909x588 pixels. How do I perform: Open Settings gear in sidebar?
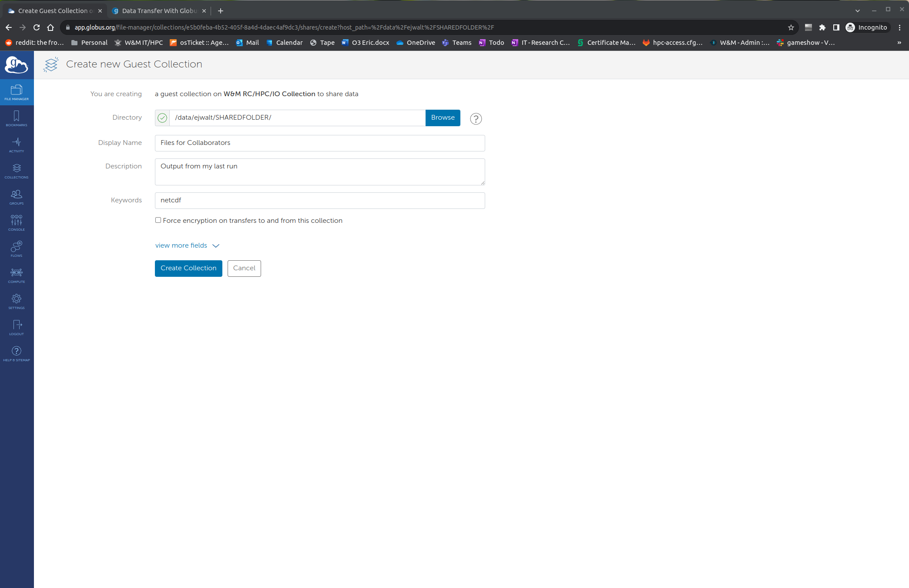(17, 301)
